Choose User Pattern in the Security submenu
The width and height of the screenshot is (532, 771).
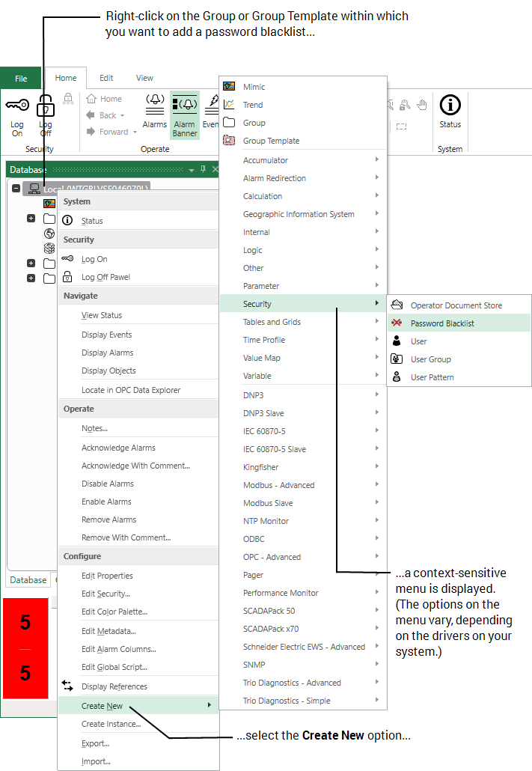459,377
